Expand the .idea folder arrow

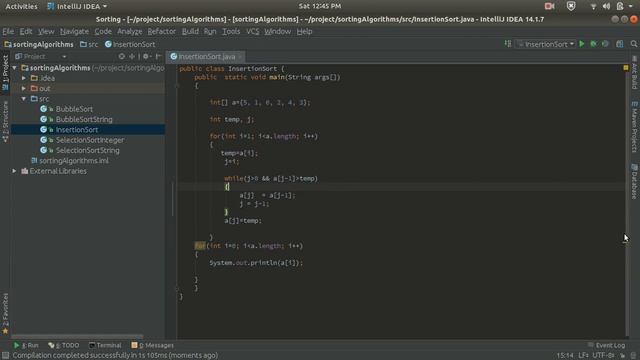pyautogui.click(x=24, y=78)
